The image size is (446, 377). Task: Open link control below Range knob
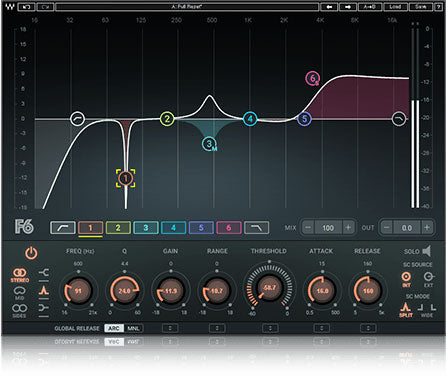click(x=217, y=328)
